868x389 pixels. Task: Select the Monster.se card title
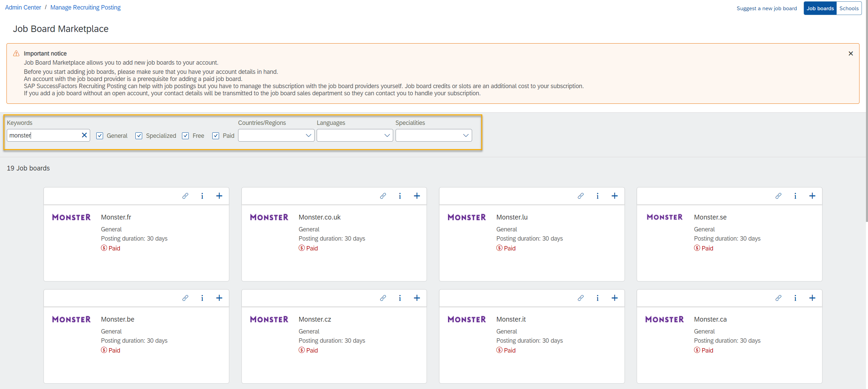pos(710,217)
